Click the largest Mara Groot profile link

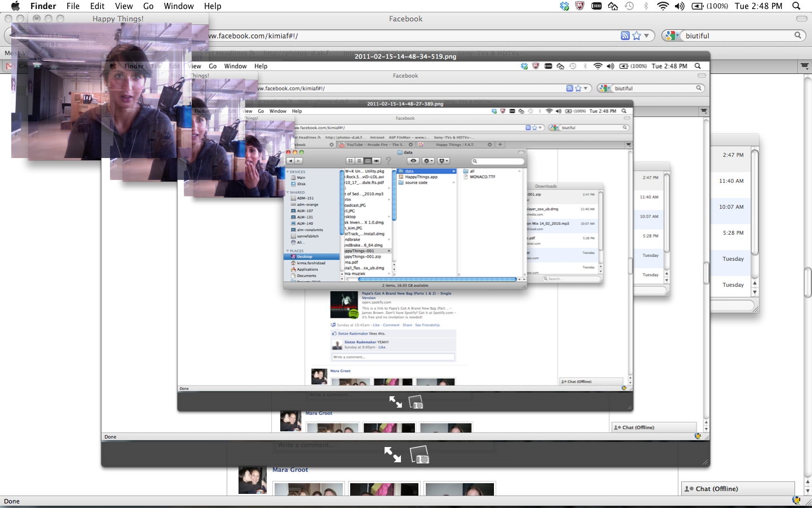coord(290,470)
